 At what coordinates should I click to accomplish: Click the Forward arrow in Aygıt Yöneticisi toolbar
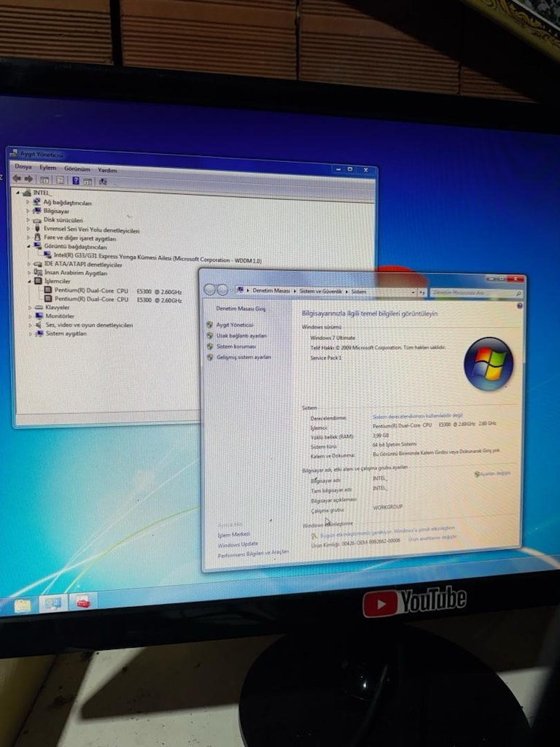[x=28, y=179]
